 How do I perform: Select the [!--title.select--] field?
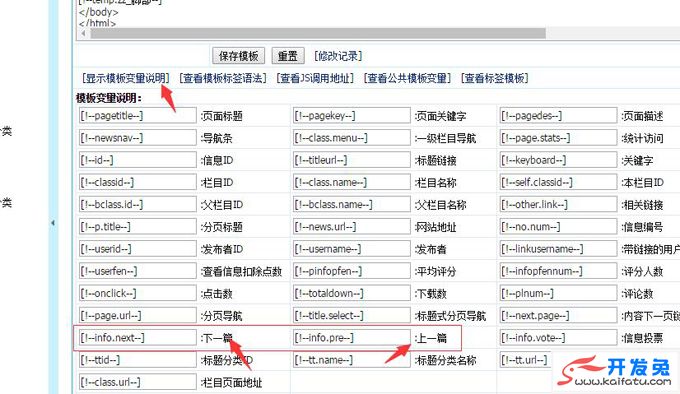(x=352, y=315)
